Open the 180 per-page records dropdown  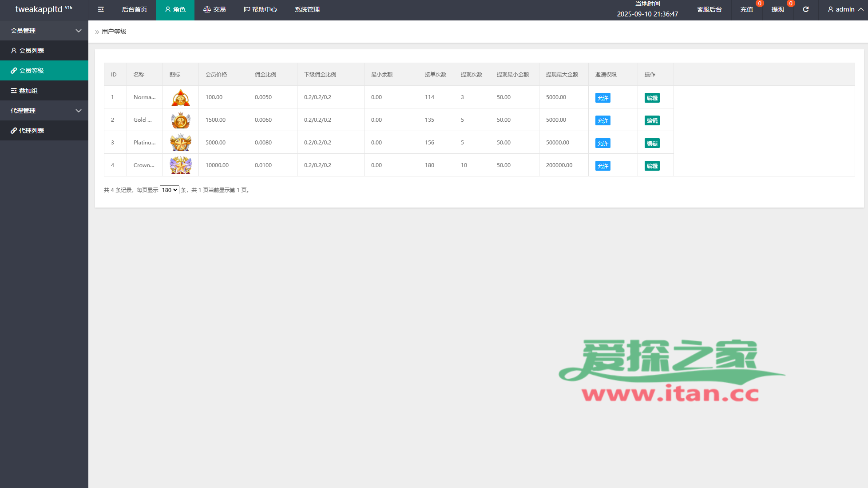coord(169,190)
